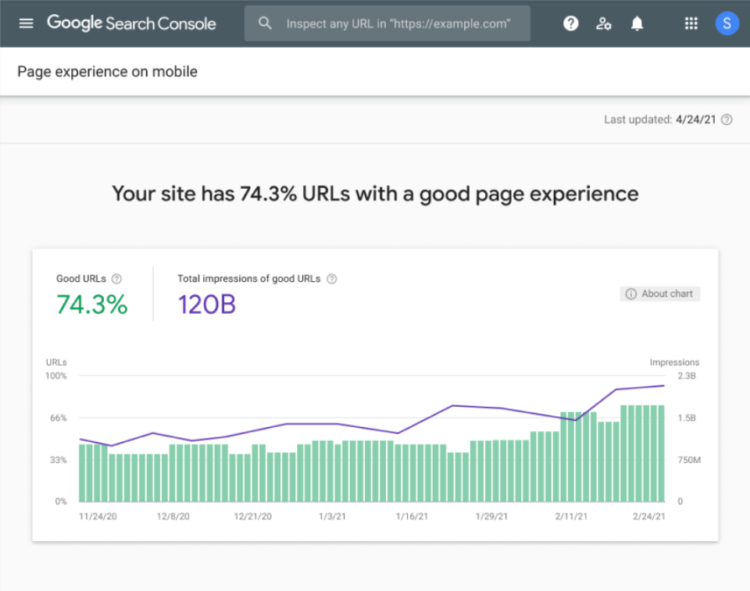Click the Google Search Console logo
Viewport: 750px width, 591px height.
pyautogui.click(x=131, y=23)
